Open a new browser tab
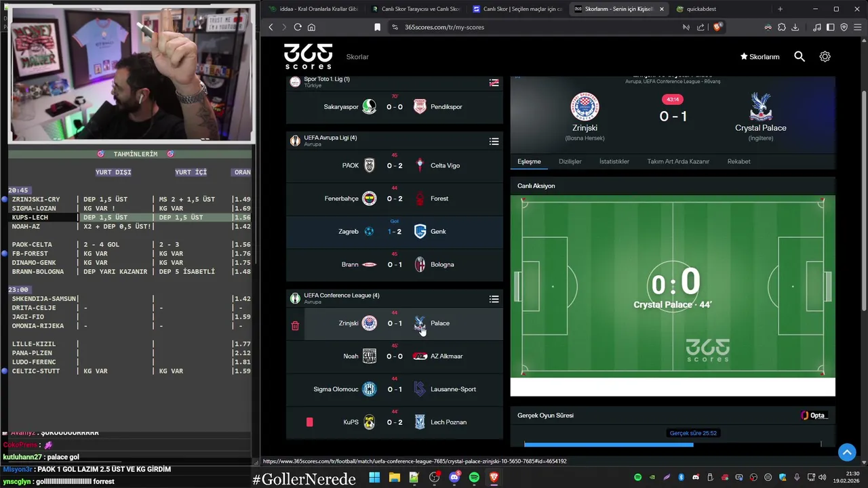The width and height of the screenshot is (868, 488). pyautogui.click(x=780, y=9)
